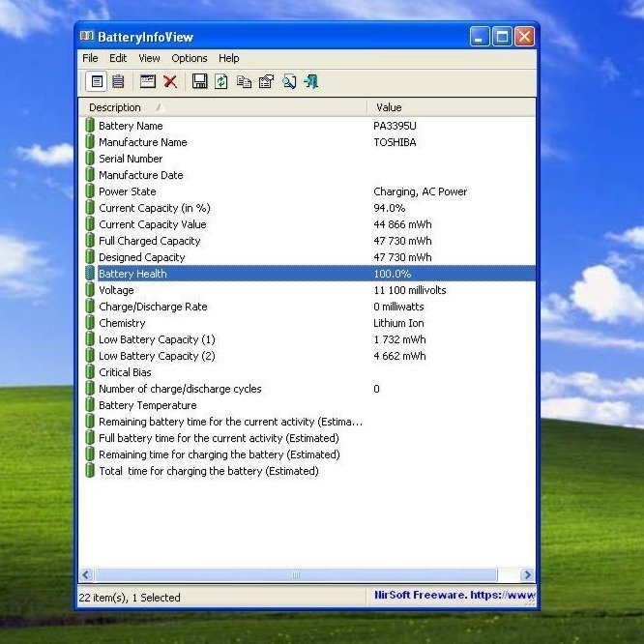
Task: Select the 'Current Capacity (in %)' row
Action: click(307, 208)
